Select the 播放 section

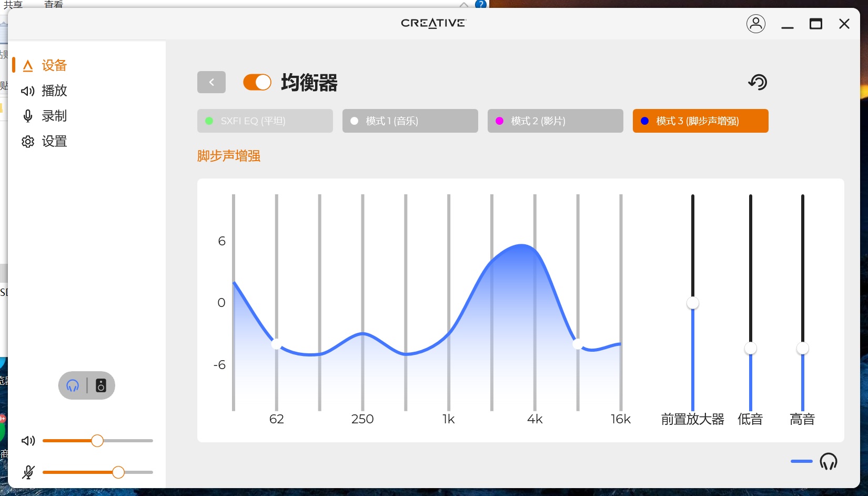click(x=53, y=91)
